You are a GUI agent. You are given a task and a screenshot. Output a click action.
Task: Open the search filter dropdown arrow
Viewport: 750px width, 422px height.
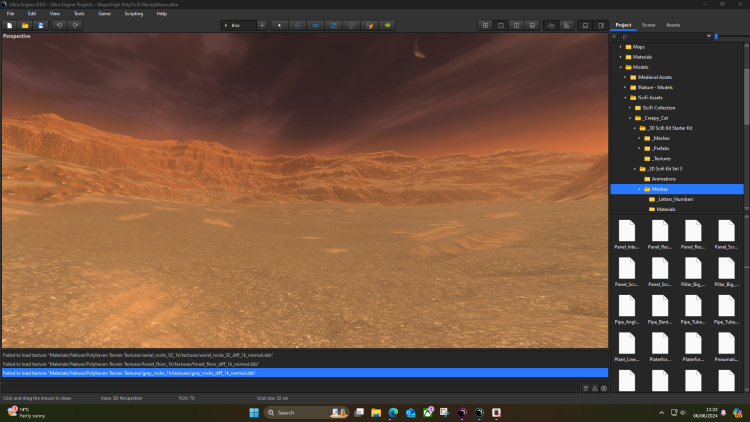point(709,36)
